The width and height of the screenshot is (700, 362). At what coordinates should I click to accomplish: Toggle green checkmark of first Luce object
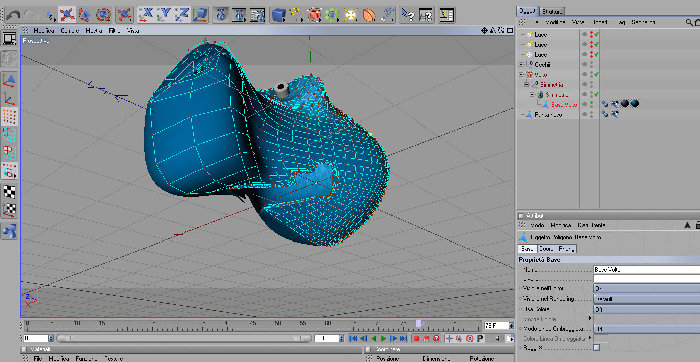click(597, 34)
